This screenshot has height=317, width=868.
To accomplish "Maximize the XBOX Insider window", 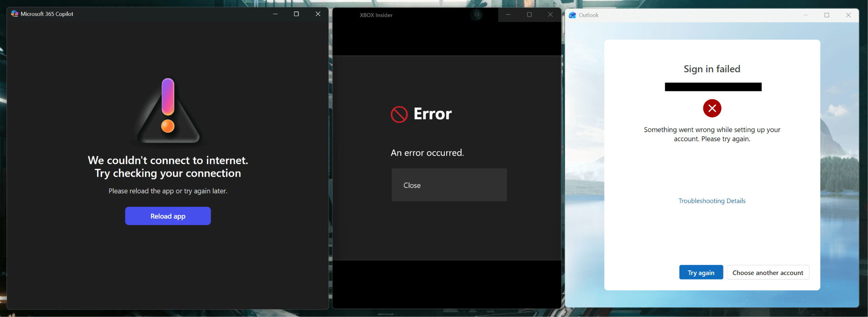I will (x=529, y=15).
